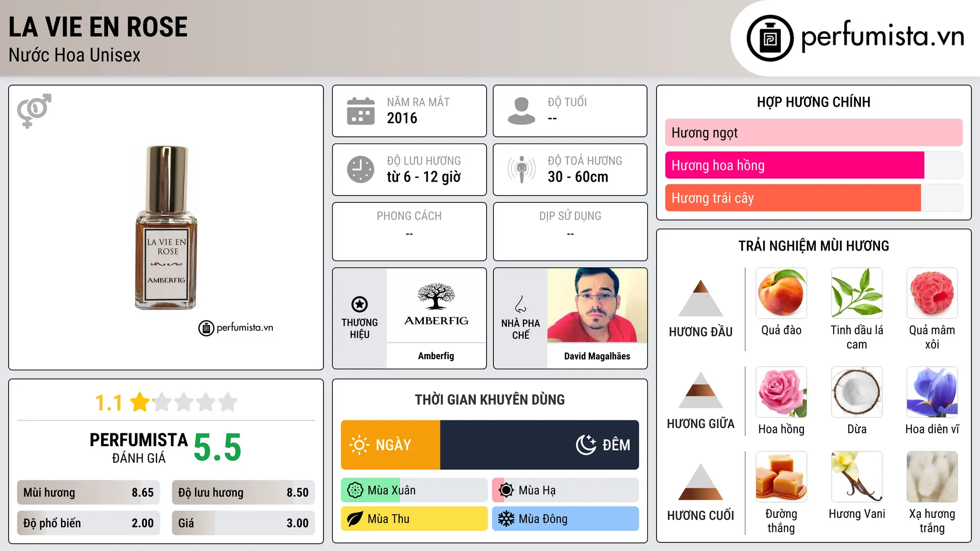Click the projection value 30 - 60cm
This screenshot has height=551, width=980.
pos(578,177)
